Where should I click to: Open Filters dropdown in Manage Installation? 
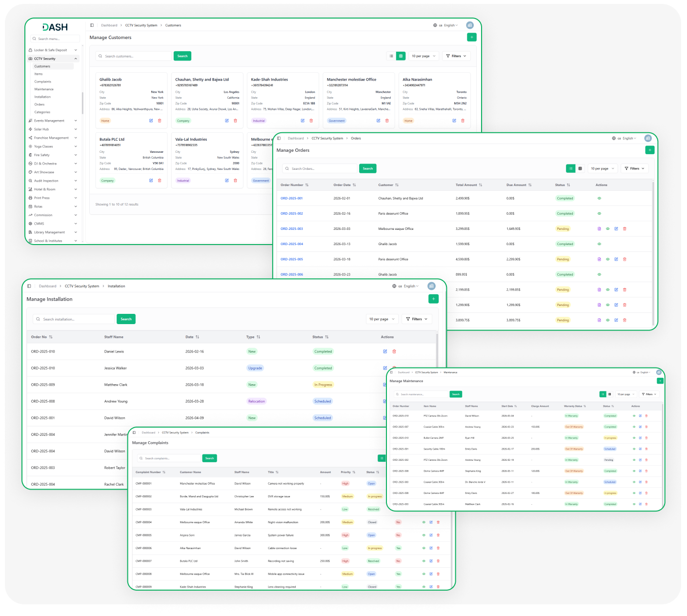pos(417,319)
